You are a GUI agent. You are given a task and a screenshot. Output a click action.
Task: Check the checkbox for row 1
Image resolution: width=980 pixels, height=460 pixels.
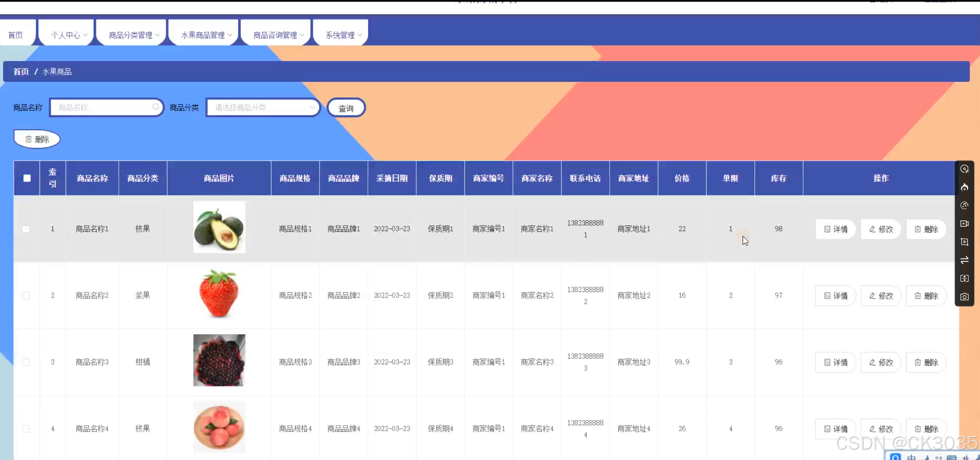coord(26,229)
